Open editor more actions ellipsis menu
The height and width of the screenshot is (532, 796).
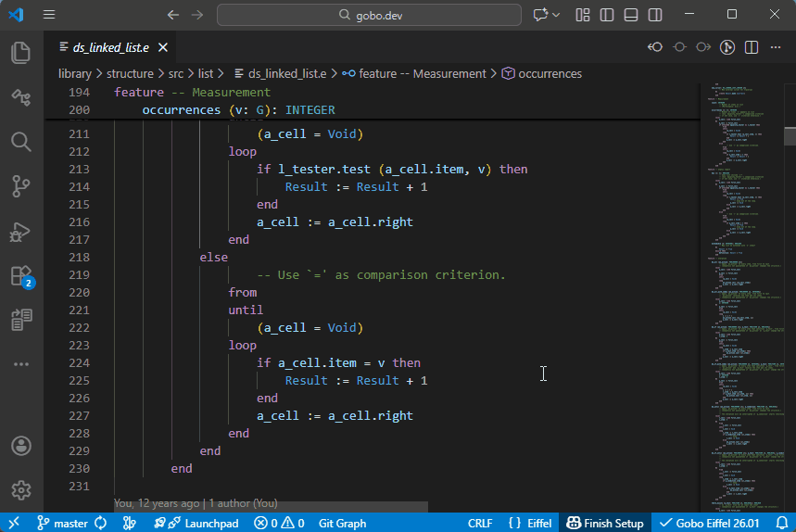click(776, 47)
